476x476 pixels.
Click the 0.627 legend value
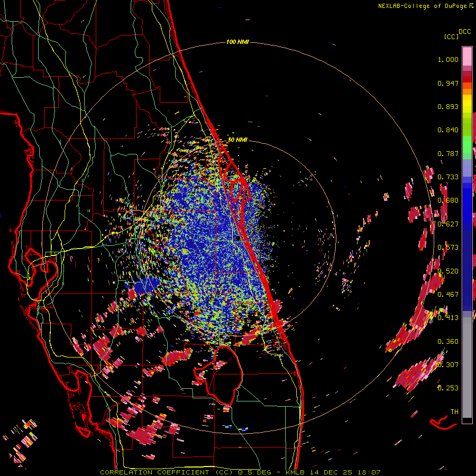coord(448,224)
